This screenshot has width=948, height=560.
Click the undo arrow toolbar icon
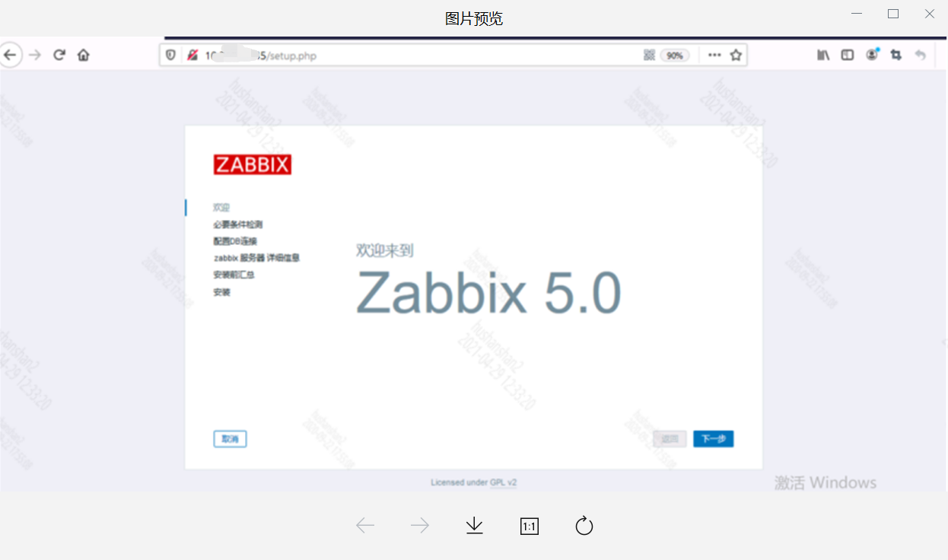(x=920, y=55)
